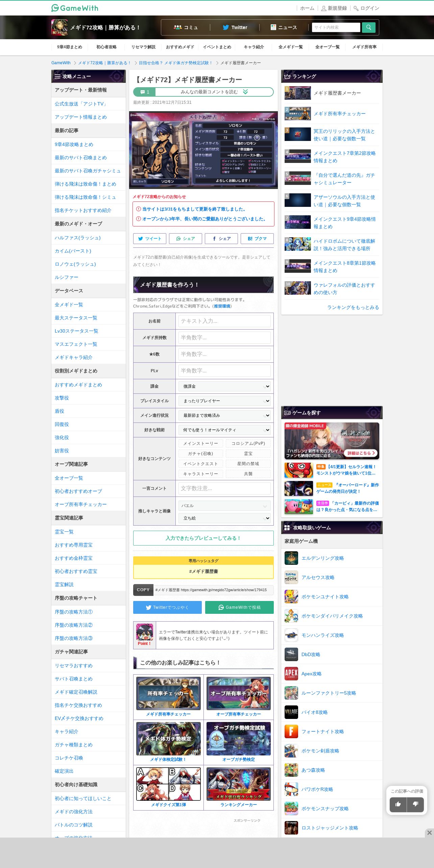
Task: Open the プレイスタイル dropdown
Action: (x=224, y=401)
